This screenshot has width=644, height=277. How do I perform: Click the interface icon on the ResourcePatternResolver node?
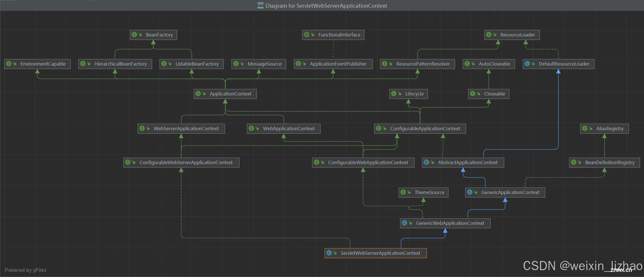[x=385, y=64]
